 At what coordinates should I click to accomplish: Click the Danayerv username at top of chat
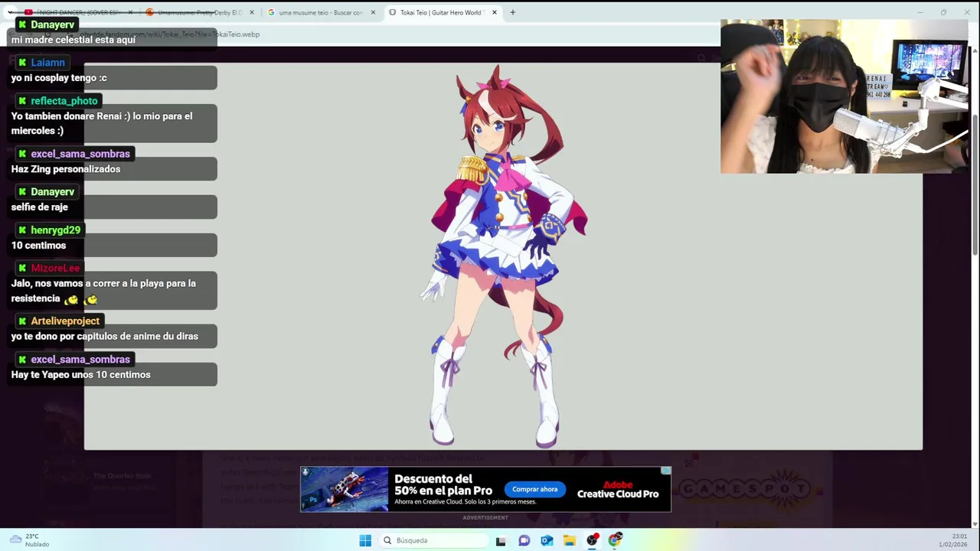[52, 24]
